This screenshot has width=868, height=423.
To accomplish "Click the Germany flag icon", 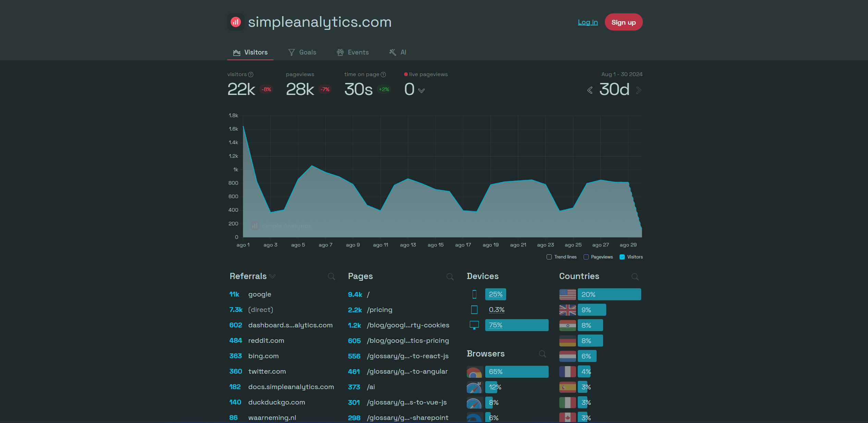I will [x=567, y=341].
